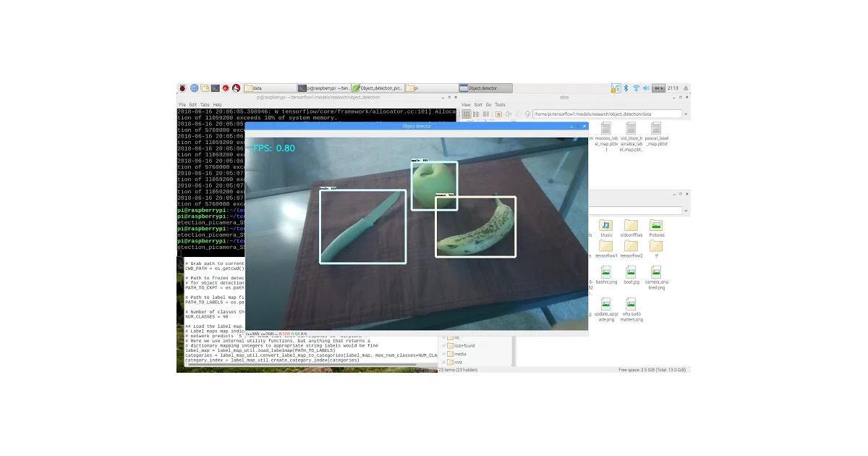This screenshot has width=868, height=456.
Task: Open the Go menu in data window
Action: tap(488, 105)
